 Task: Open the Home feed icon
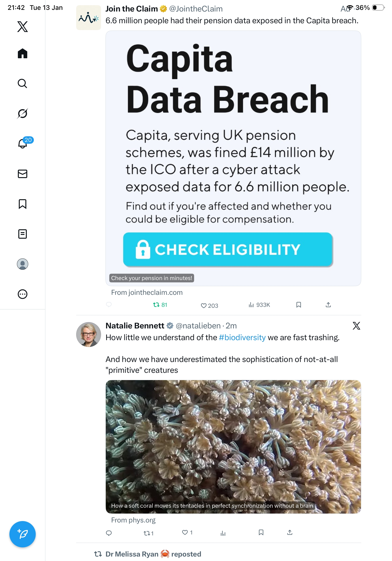[23, 54]
